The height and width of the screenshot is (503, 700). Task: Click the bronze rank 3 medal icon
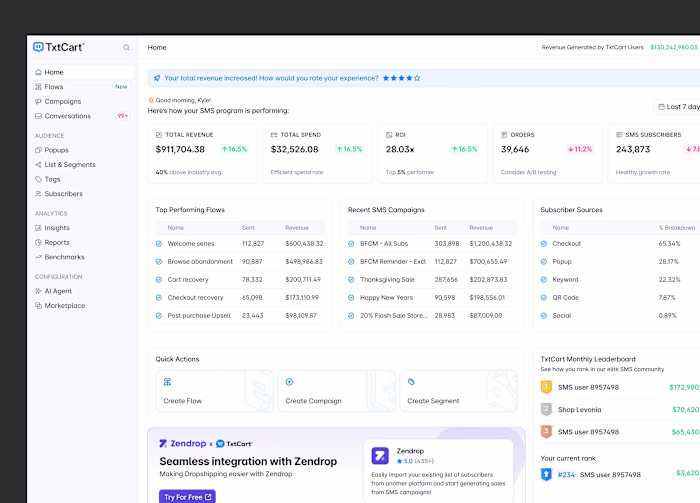[x=546, y=432]
